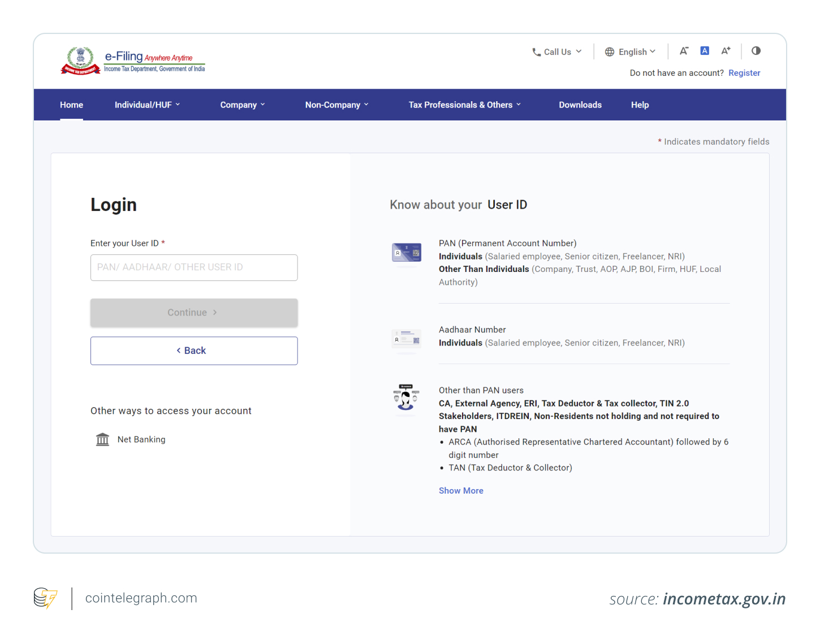Click the Show More link

point(461,491)
